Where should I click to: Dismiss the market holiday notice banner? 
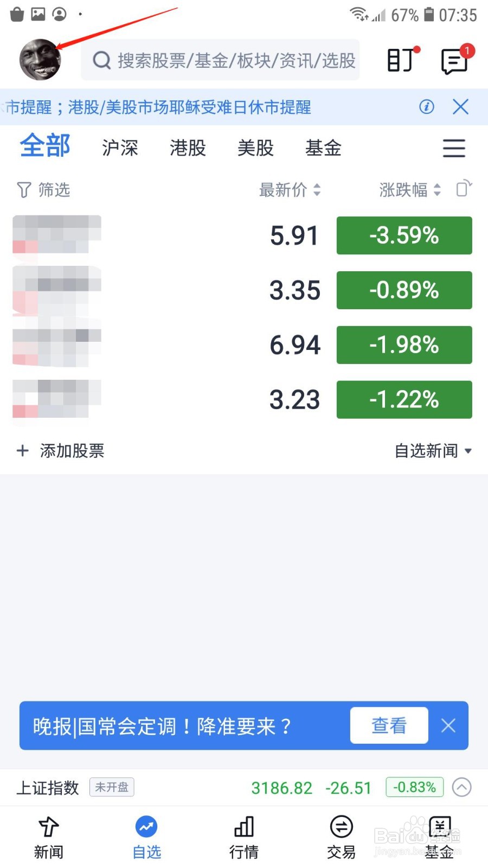460,107
